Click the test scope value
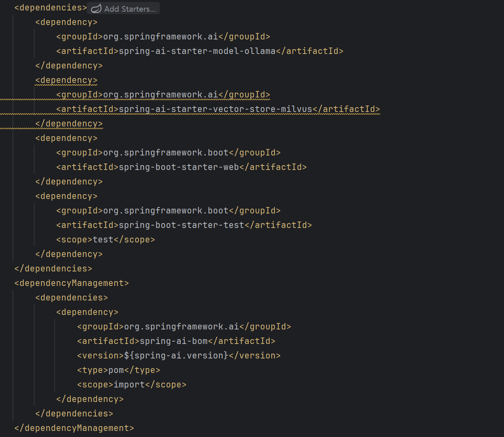Viewport: 504px width, 437px height. (103, 240)
